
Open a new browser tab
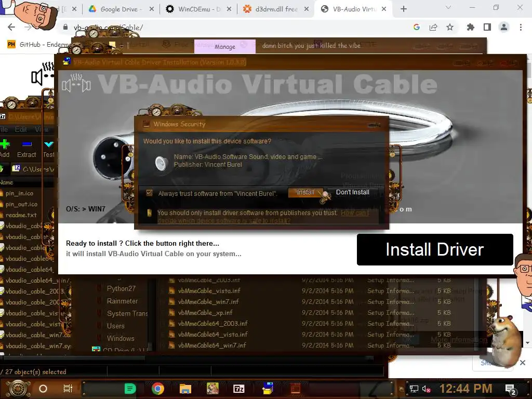[x=403, y=9]
